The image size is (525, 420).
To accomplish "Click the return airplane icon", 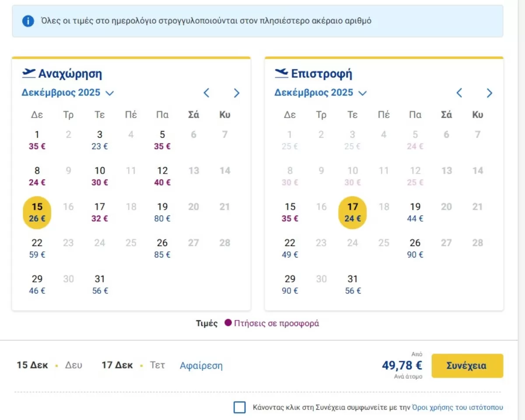I will [281, 73].
